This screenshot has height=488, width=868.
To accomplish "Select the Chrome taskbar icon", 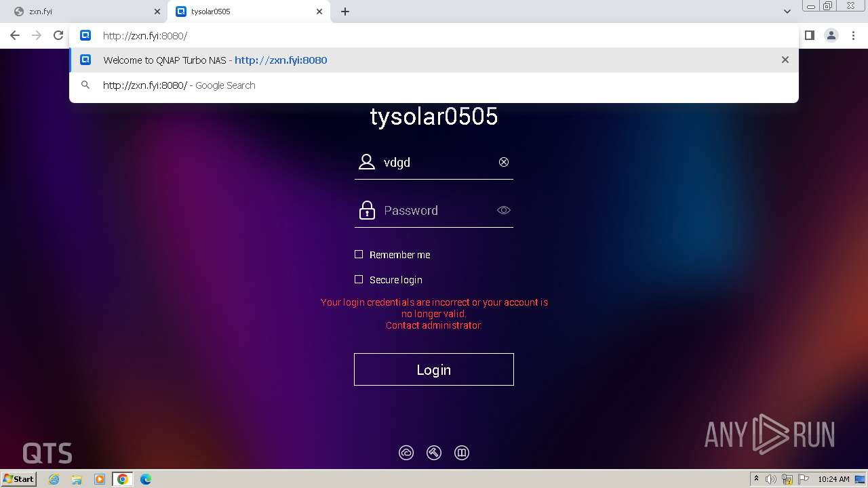I will tap(122, 479).
